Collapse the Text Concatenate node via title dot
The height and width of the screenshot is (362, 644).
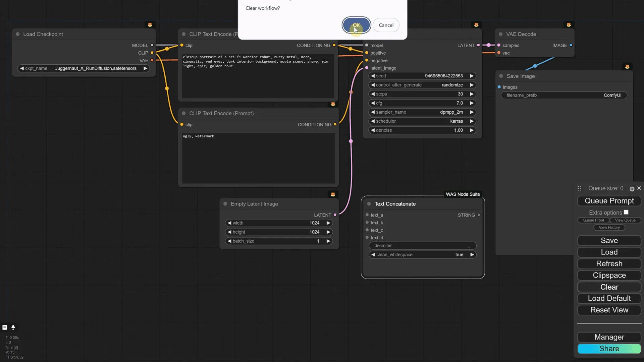click(x=369, y=204)
